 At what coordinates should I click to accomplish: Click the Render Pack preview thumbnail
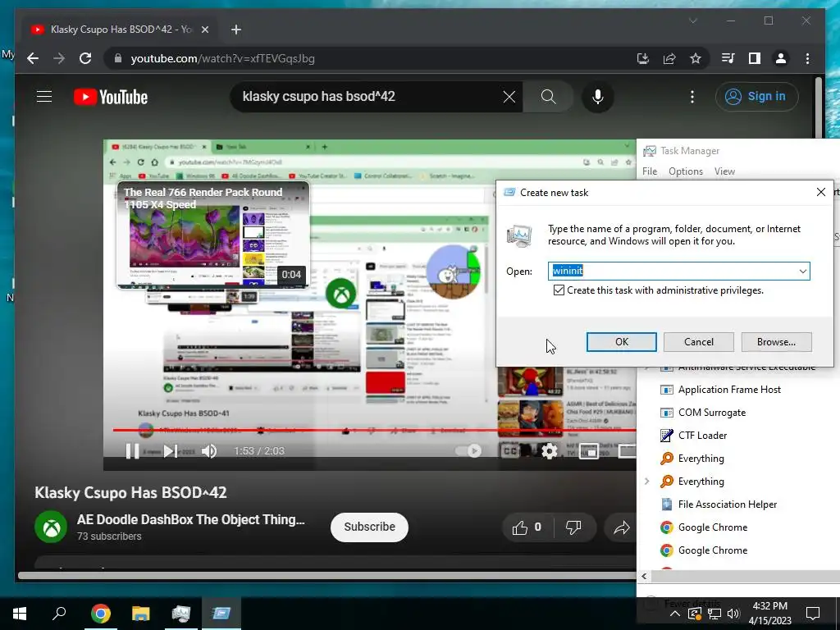click(x=212, y=235)
